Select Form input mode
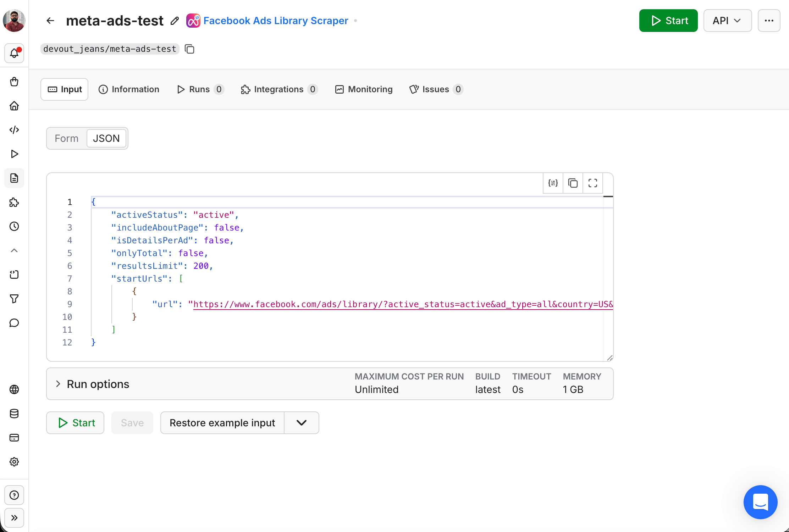The width and height of the screenshot is (789, 532). pos(67,138)
